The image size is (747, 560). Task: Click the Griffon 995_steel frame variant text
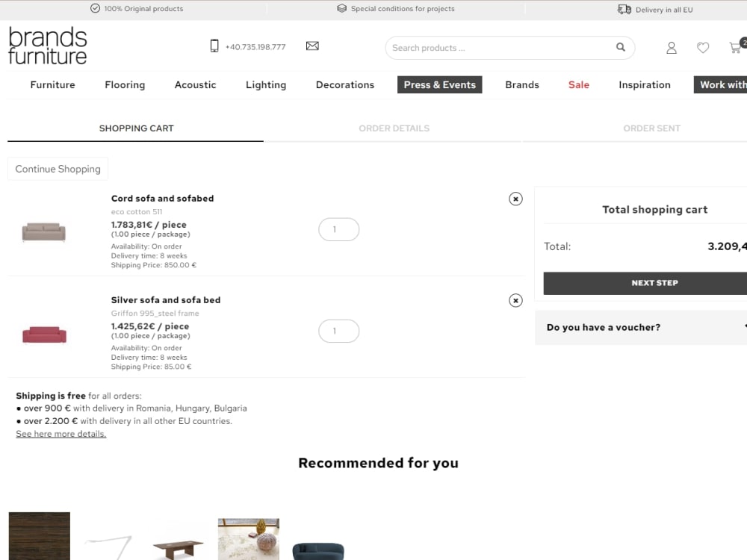pos(155,314)
